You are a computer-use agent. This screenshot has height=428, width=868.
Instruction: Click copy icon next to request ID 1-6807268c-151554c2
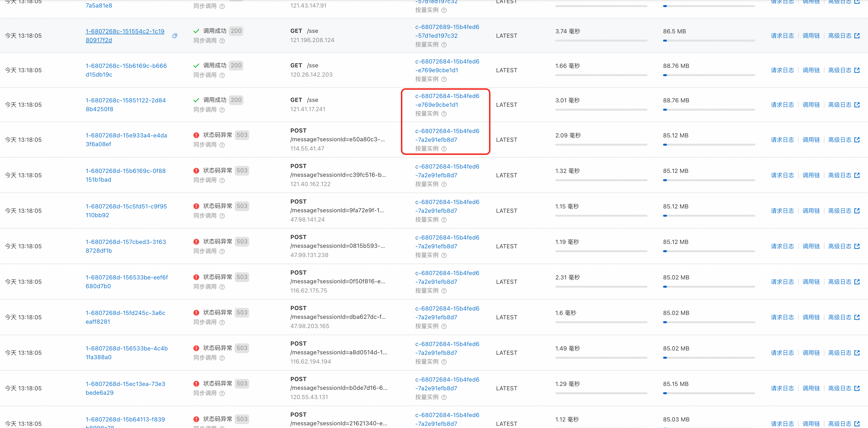175,36
